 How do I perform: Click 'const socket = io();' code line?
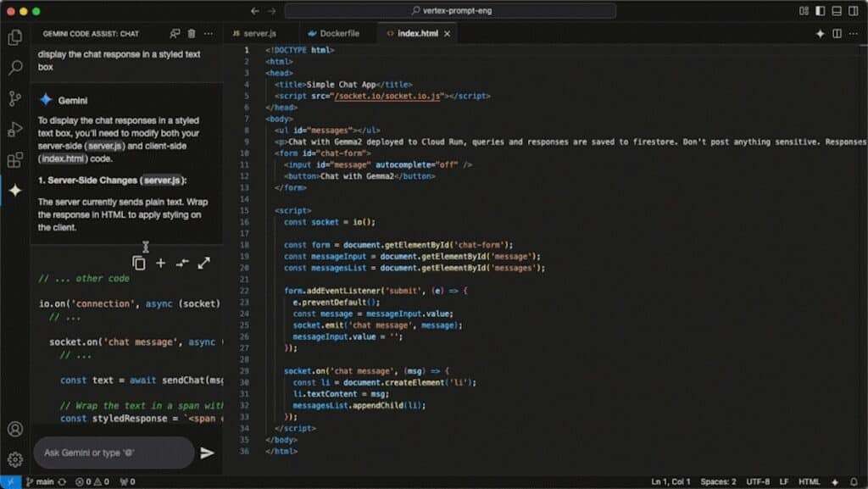330,222
